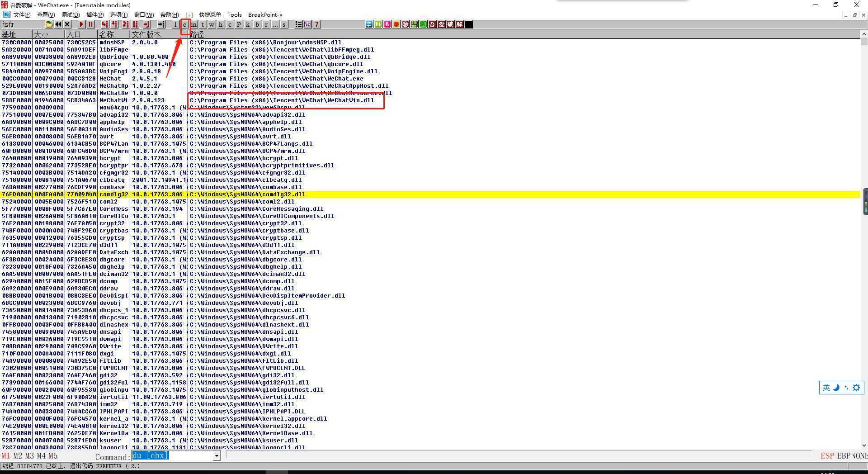
Task: Open the BreakPoint-> menu
Action: pyautogui.click(x=265, y=15)
